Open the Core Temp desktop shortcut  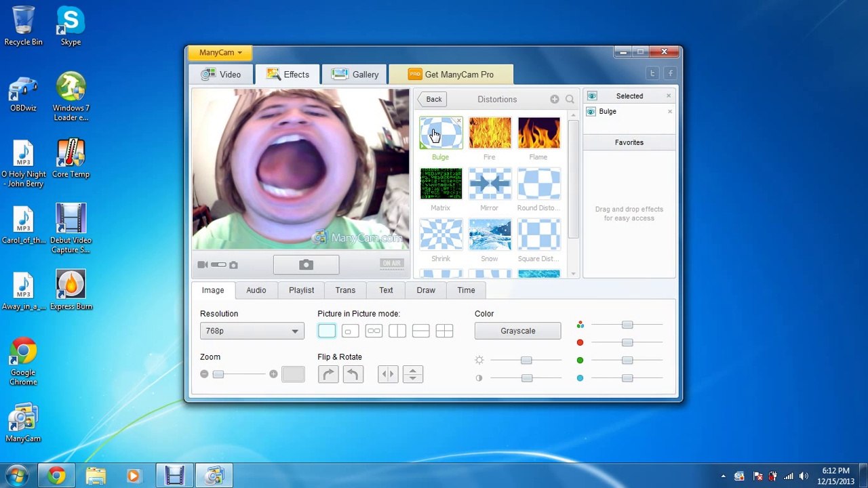coord(71,159)
